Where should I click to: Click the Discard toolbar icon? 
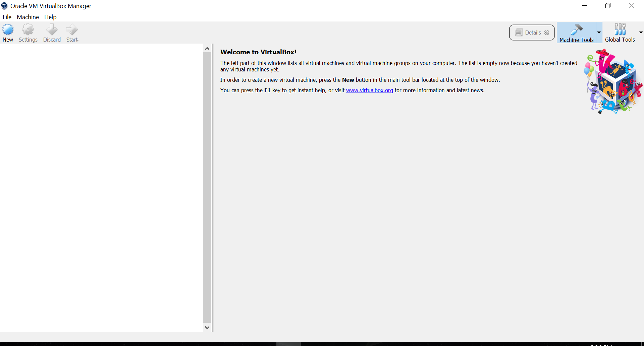point(52,33)
